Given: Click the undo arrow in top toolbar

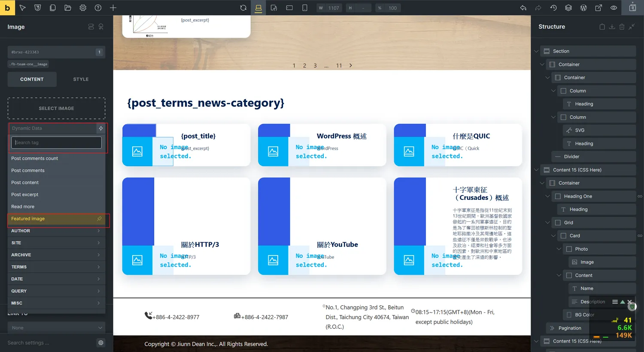Looking at the screenshot, I should coord(523,8).
